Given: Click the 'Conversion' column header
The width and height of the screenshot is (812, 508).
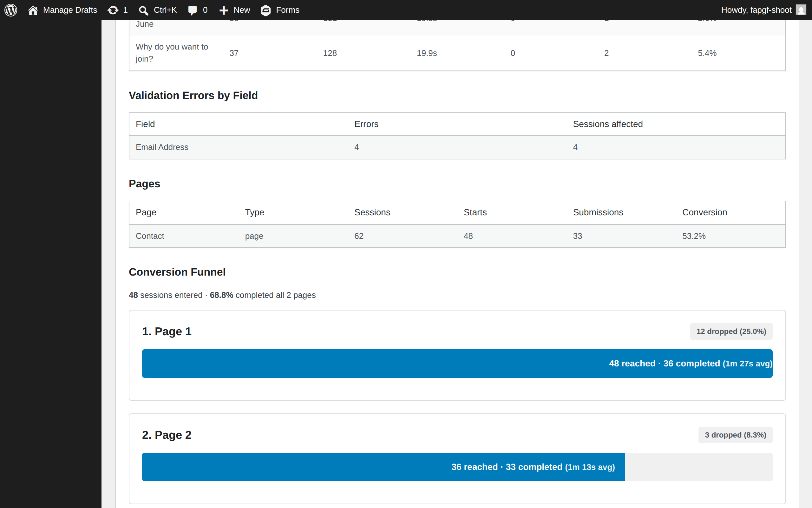Looking at the screenshot, I should [x=704, y=212].
